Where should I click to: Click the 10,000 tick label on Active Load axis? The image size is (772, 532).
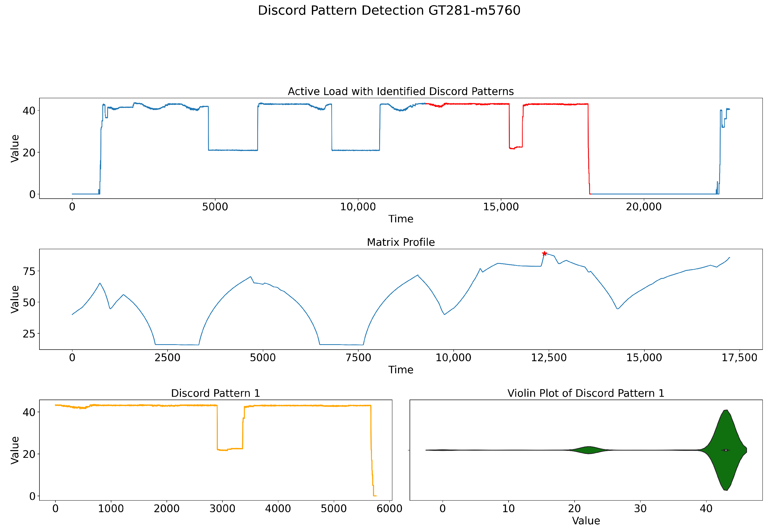click(358, 207)
